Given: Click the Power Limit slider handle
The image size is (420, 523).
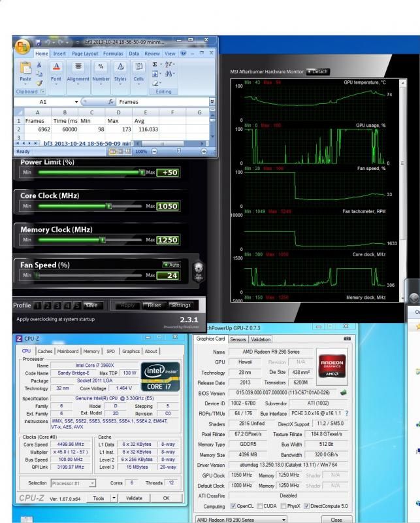Looking at the screenshot, I should 142,172.
